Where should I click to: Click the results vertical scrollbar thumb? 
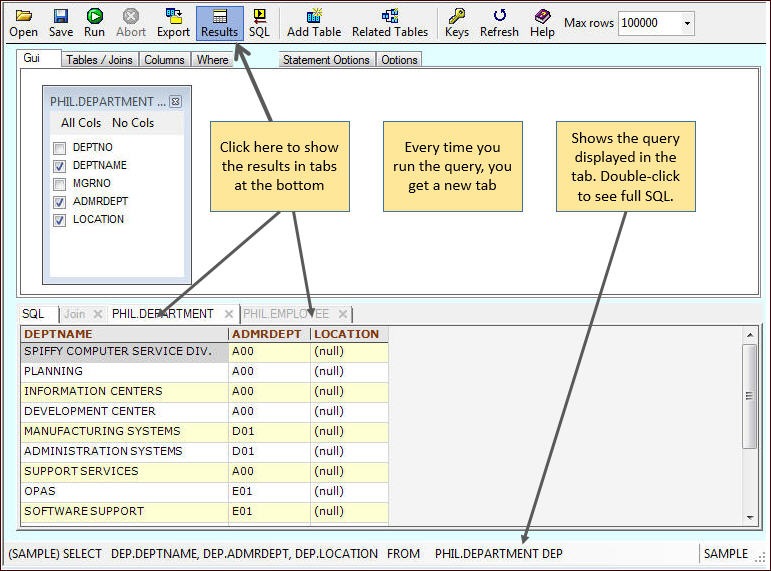pyautogui.click(x=750, y=396)
